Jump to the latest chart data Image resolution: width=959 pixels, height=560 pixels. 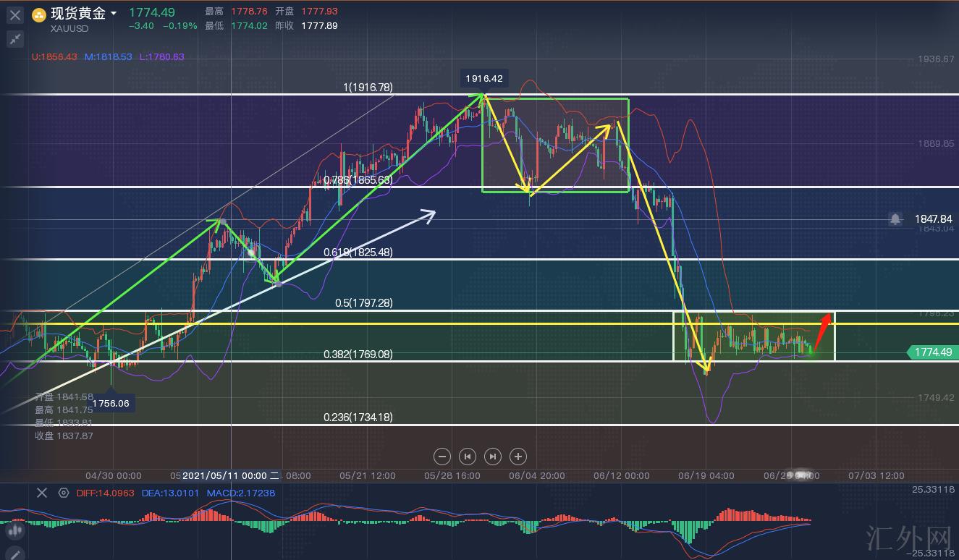point(492,457)
